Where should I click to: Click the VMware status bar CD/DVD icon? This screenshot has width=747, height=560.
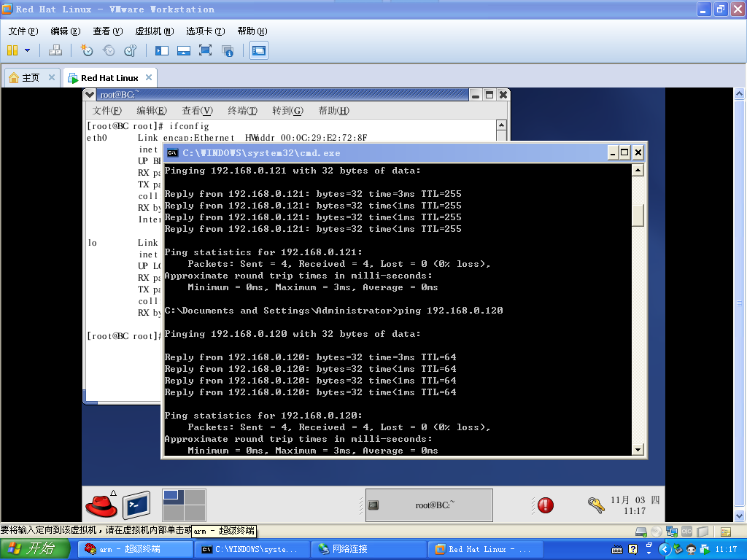click(657, 532)
